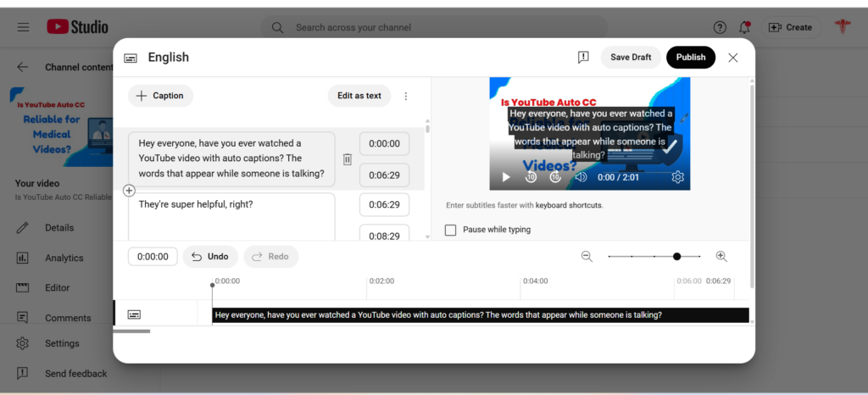Click the caption list vertical scrollbar
868x395 pixels.
(427, 128)
